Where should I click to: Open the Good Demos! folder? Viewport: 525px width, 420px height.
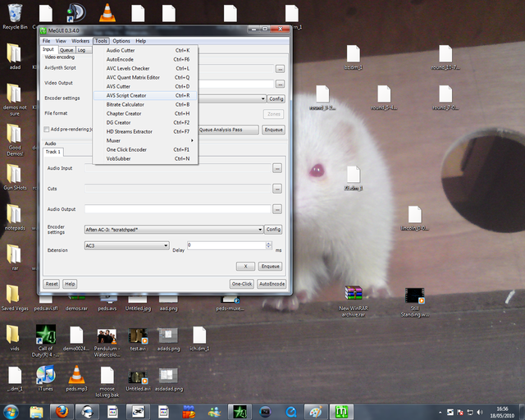(x=15, y=139)
